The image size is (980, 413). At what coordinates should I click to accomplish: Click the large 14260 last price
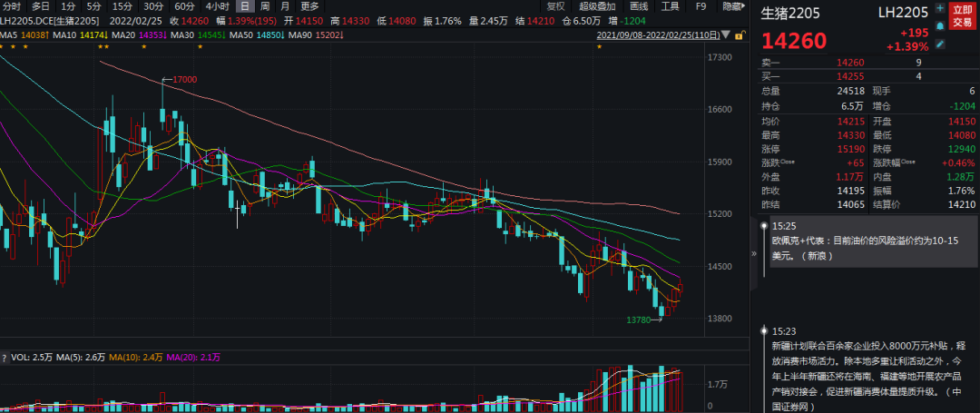click(794, 41)
